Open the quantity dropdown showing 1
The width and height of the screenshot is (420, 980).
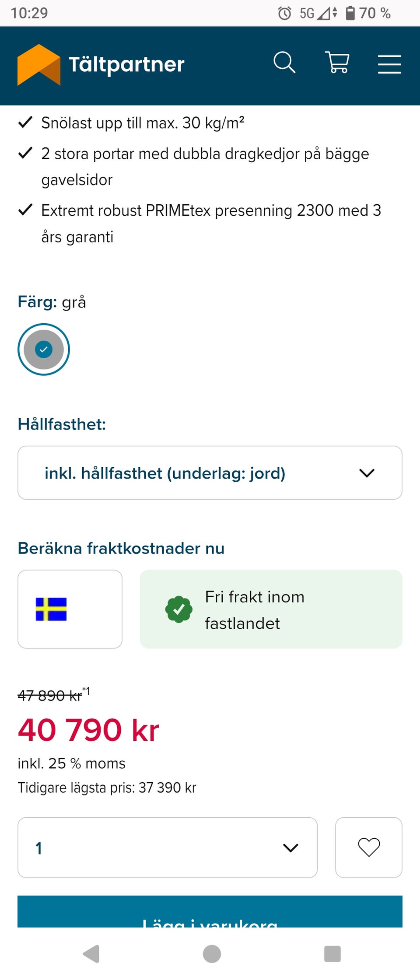coord(167,847)
